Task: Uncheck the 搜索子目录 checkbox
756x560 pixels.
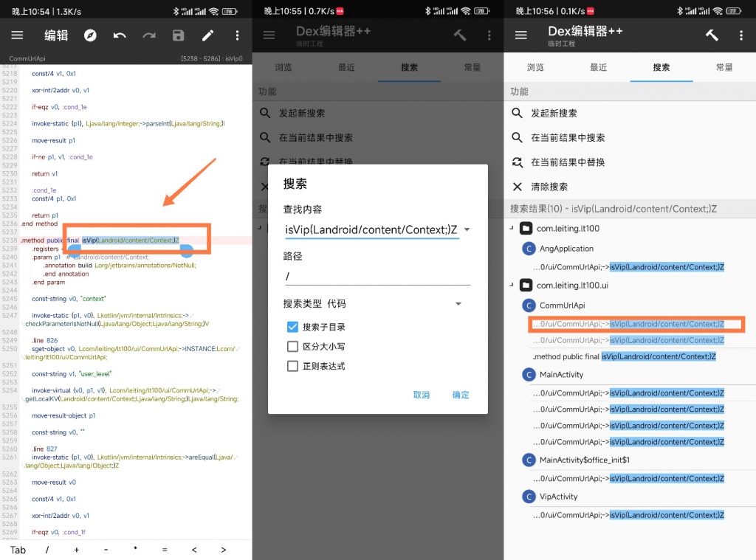Action: point(293,327)
